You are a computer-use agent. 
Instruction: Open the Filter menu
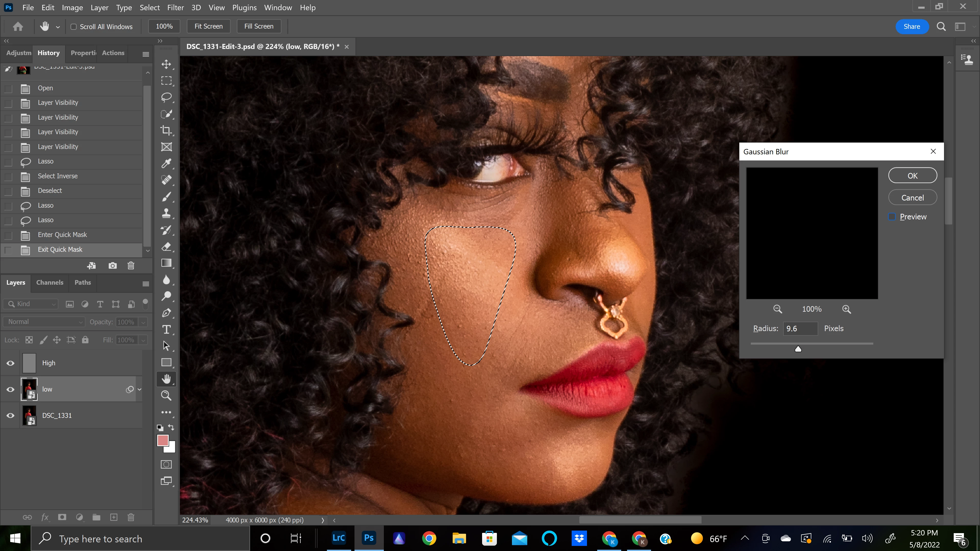pos(175,8)
